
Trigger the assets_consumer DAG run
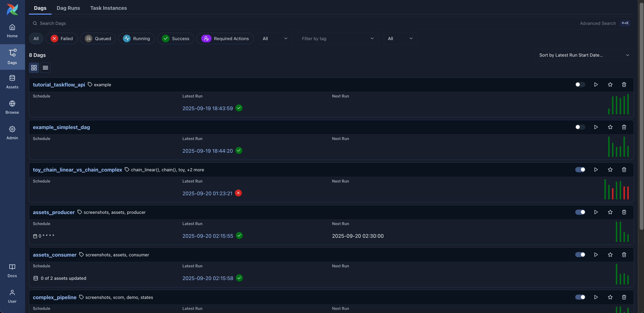(596, 255)
